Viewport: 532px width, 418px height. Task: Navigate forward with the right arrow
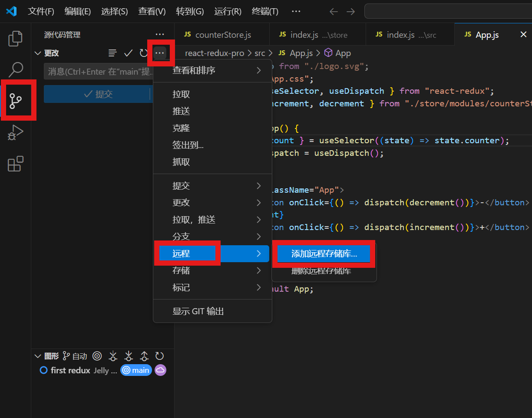(x=350, y=12)
